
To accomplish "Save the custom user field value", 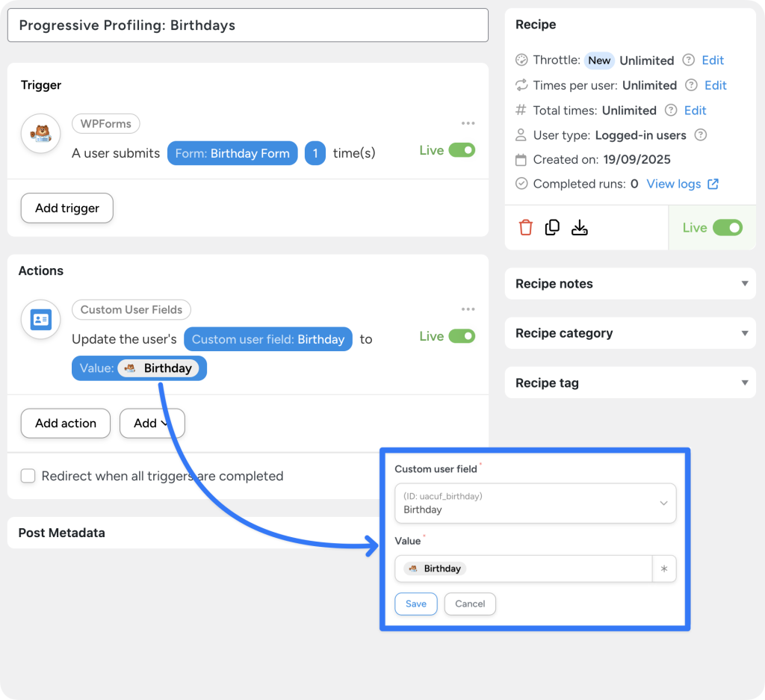I will 415,604.
